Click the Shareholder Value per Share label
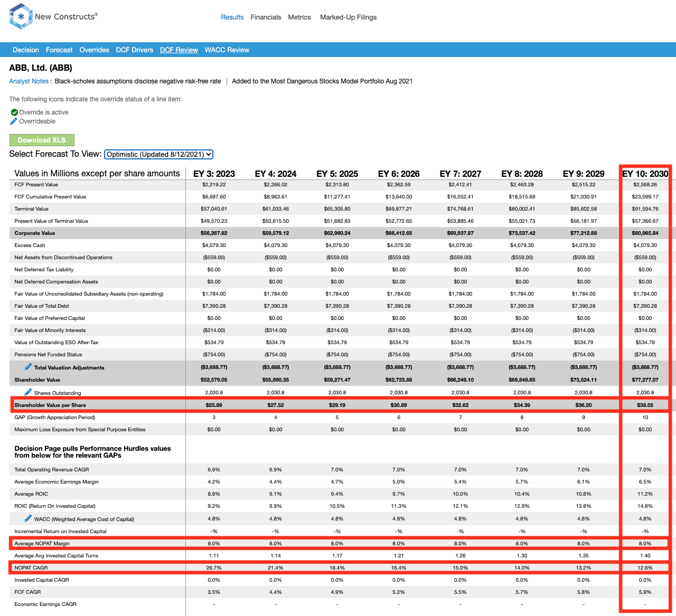 tap(50, 405)
